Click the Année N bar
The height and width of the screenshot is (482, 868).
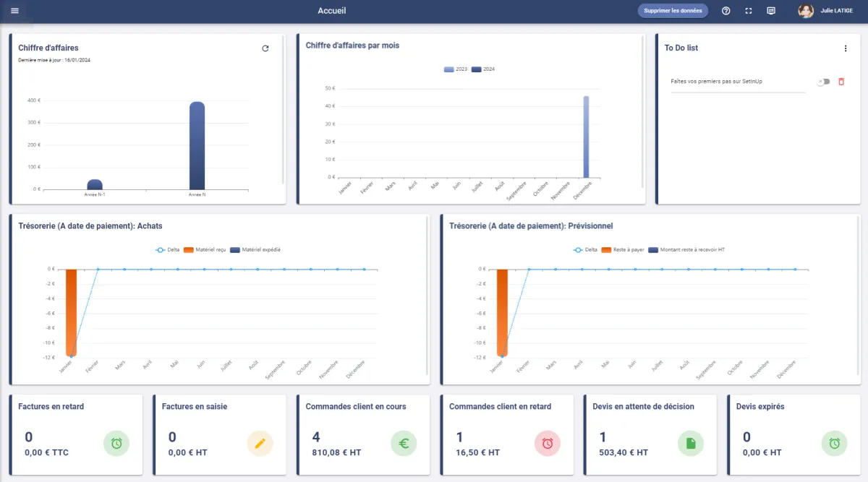(197, 145)
